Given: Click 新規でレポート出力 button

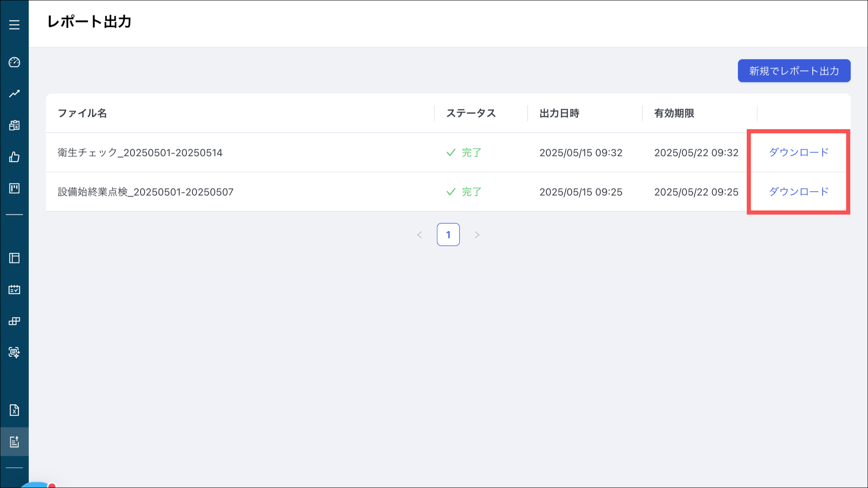Looking at the screenshot, I should click(794, 71).
